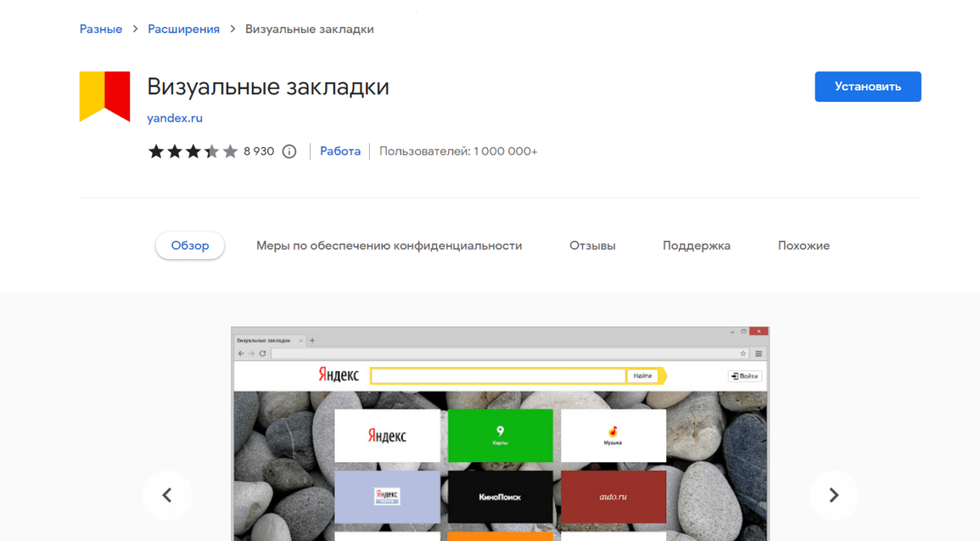
Task: Open the yandex.ru developer link
Action: pyautogui.click(x=175, y=118)
